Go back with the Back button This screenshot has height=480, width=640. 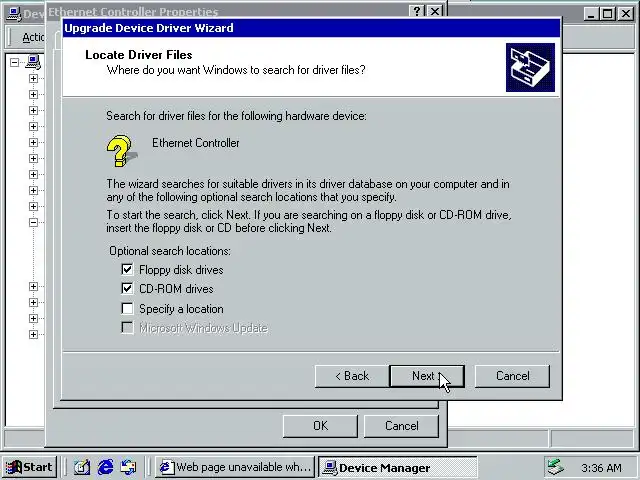click(352, 376)
